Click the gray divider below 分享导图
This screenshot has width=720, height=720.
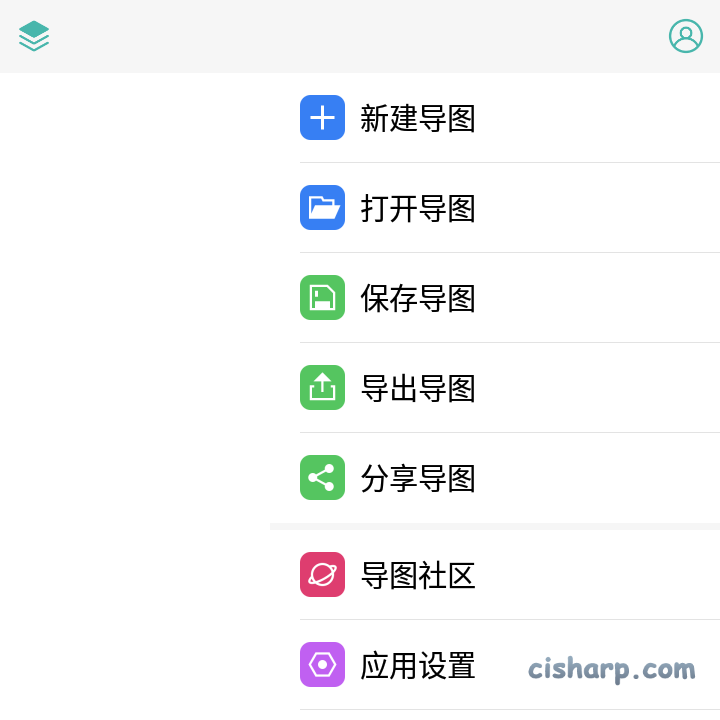[x=495, y=526]
